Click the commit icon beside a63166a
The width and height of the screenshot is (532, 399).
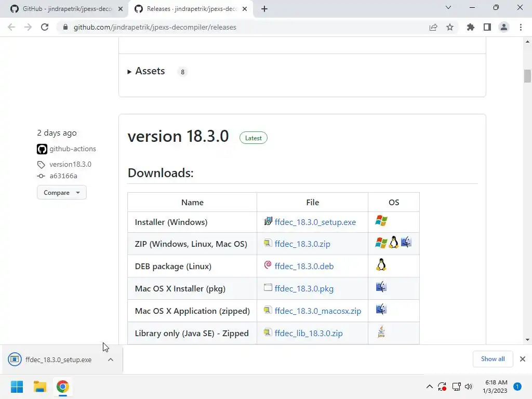pyautogui.click(x=41, y=176)
